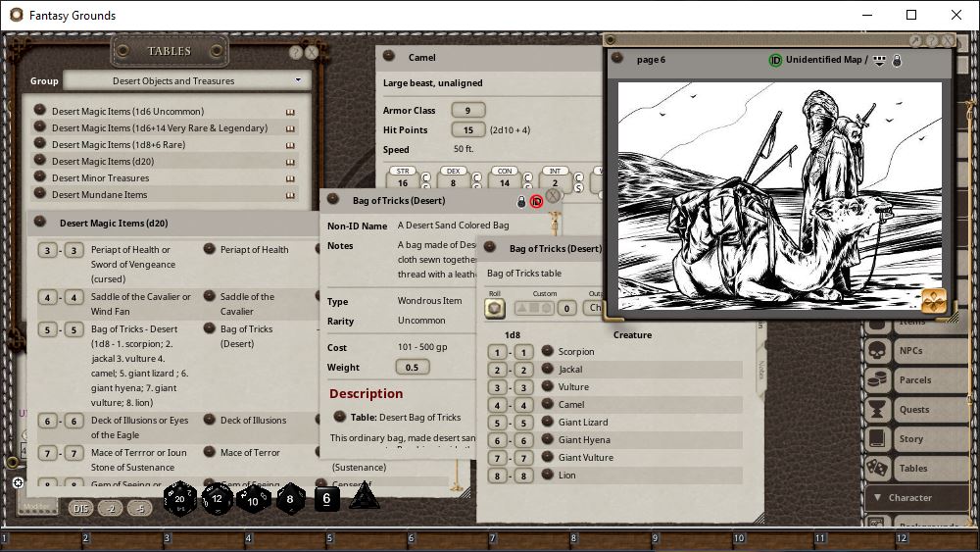The height and width of the screenshot is (552, 980).
Task: Toggle the DIS modifier button
Action: pyautogui.click(x=80, y=508)
